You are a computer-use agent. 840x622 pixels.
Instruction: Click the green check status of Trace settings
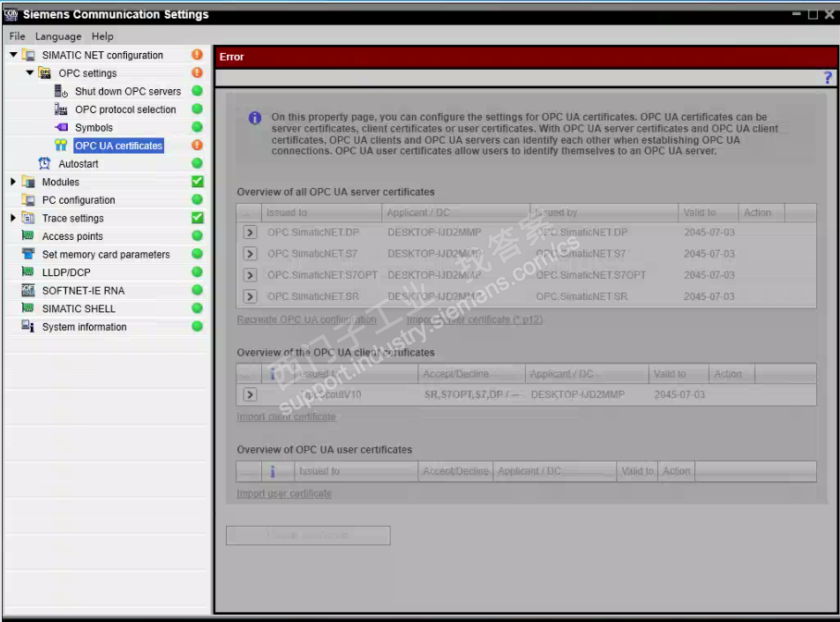click(x=197, y=218)
